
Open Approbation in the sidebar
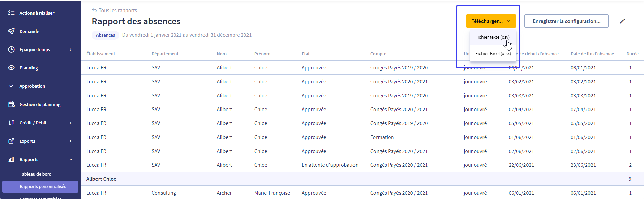[32, 86]
